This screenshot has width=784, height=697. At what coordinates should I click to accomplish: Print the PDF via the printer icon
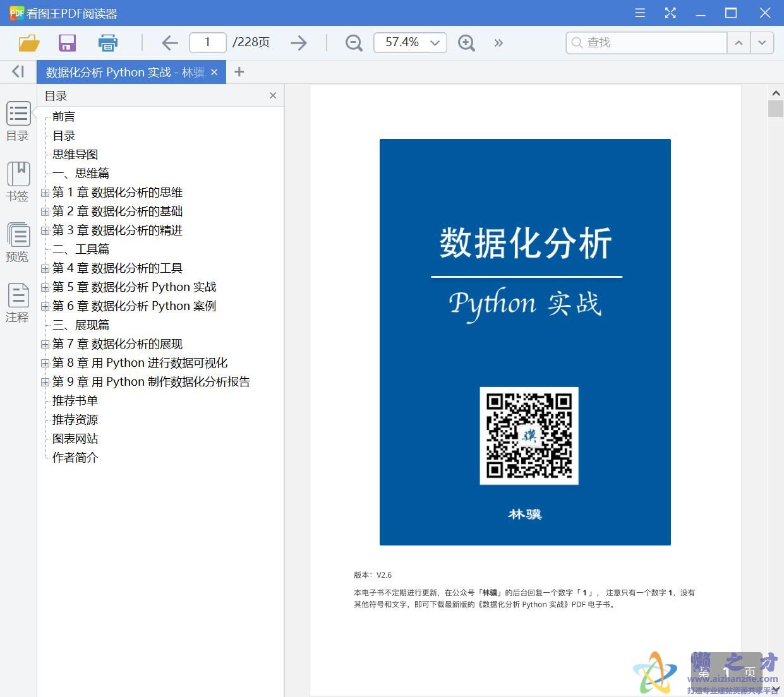[107, 42]
